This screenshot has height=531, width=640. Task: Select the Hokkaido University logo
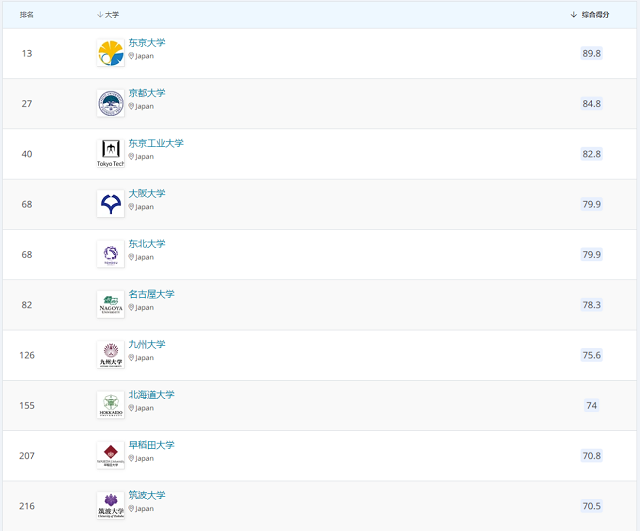111,405
